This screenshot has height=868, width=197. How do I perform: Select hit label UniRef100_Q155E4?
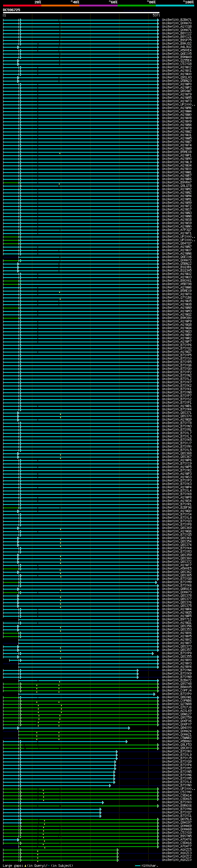tap(177, 61)
